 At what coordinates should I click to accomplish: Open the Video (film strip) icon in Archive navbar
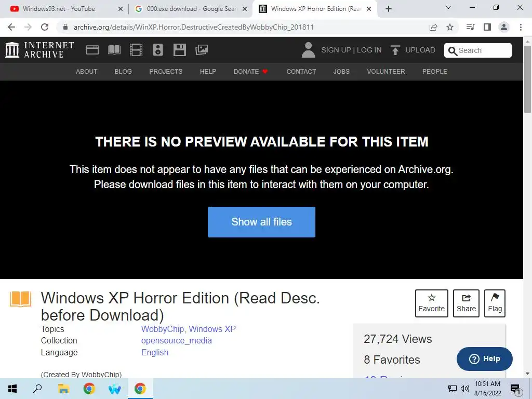[136, 50]
